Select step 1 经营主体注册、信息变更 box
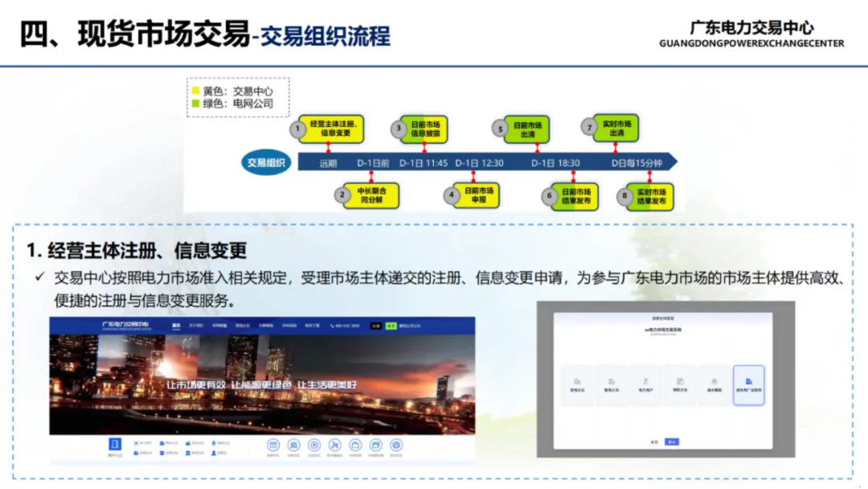Screen dimensions: 868x489 coord(331,129)
